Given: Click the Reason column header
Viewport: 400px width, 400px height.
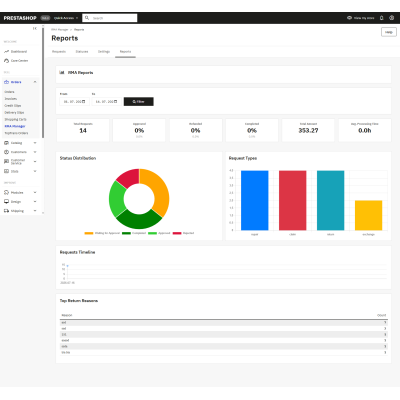Looking at the screenshot, I should (67, 315).
